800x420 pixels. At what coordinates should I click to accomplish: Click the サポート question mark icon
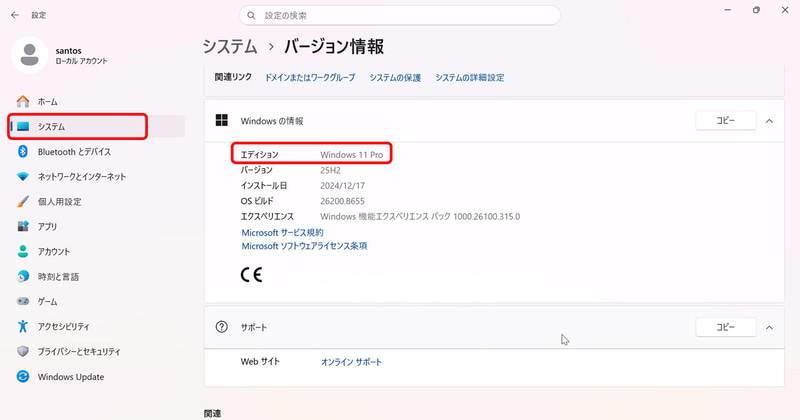tap(221, 327)
